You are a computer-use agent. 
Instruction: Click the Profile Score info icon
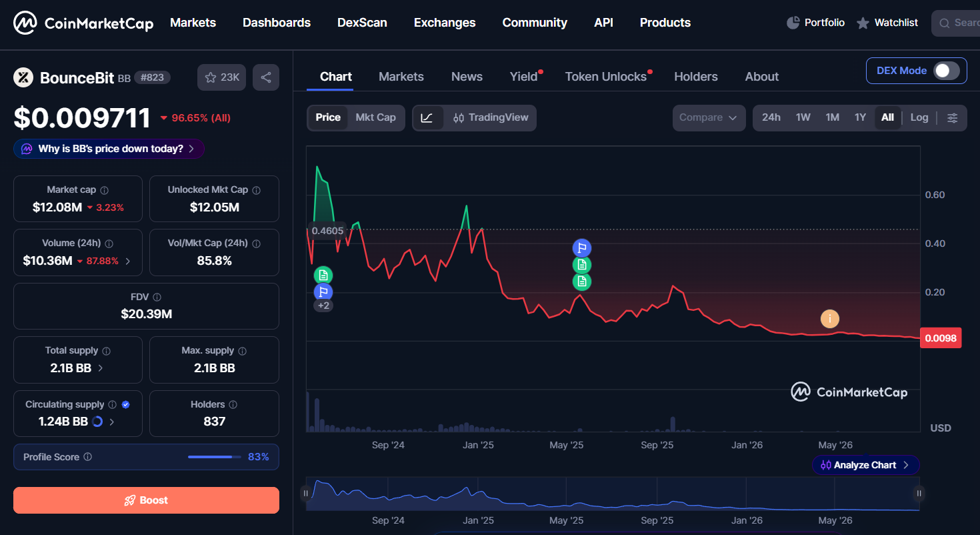point(87,458)
